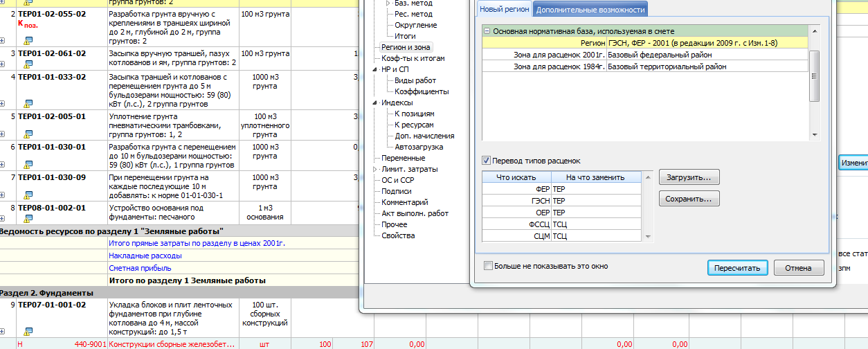This screenshot has width=868, height=349.
Task: Select the 'Новый регион' tab
Action: click(505, 9)
